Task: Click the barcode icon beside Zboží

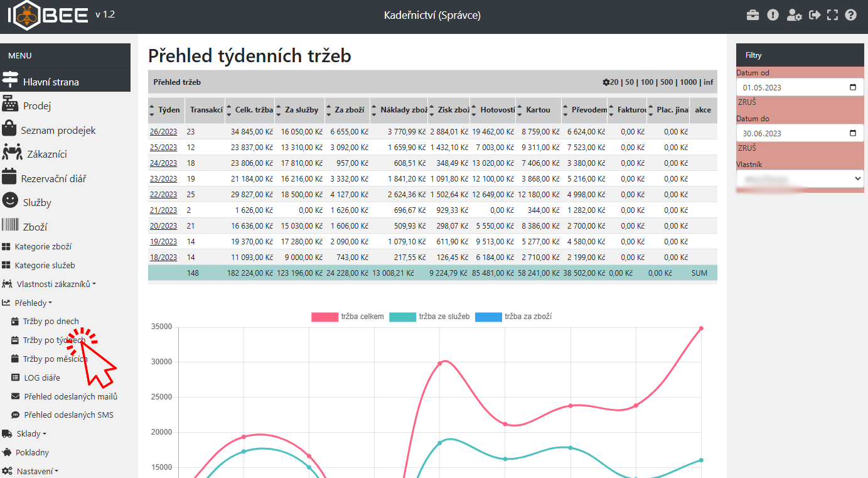Action: coord(10,226)
